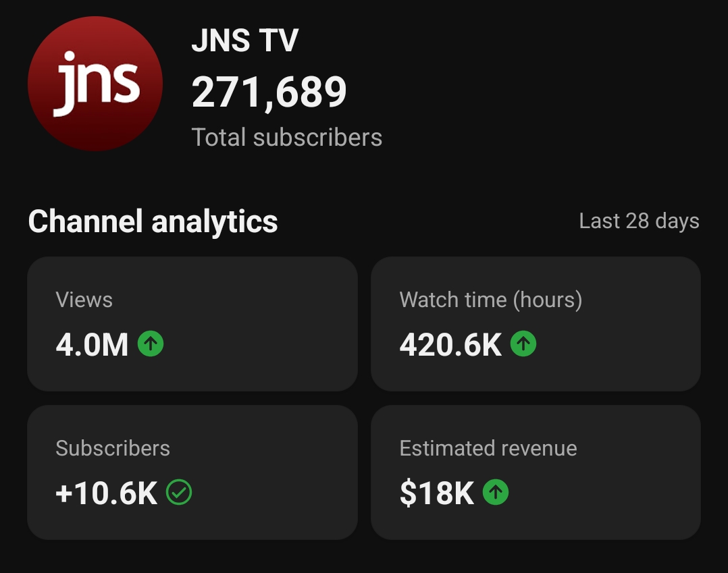Tap the 420.6K watch time value
Image resolution: width=728 pixels, height=573 pixels.
(x=450, y=345)
